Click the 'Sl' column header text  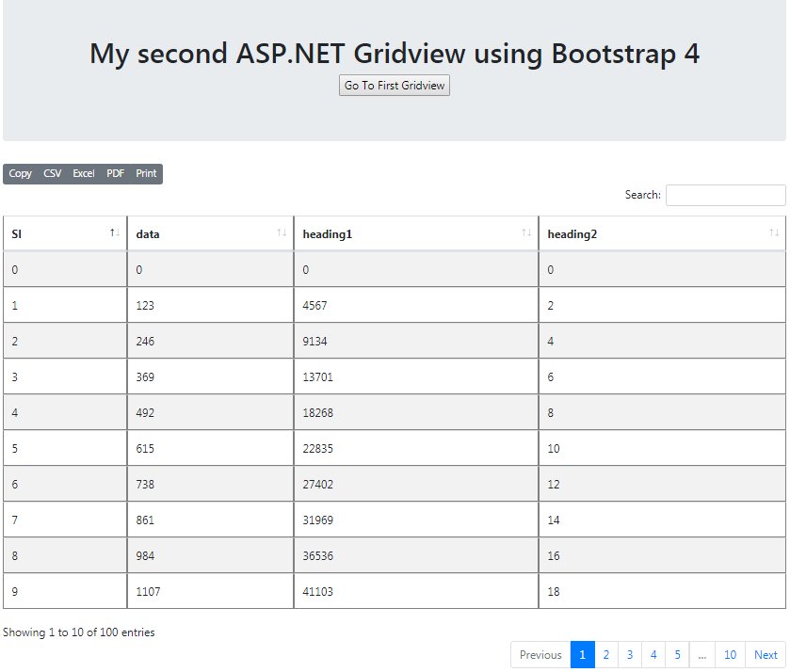tap(17, 234)
